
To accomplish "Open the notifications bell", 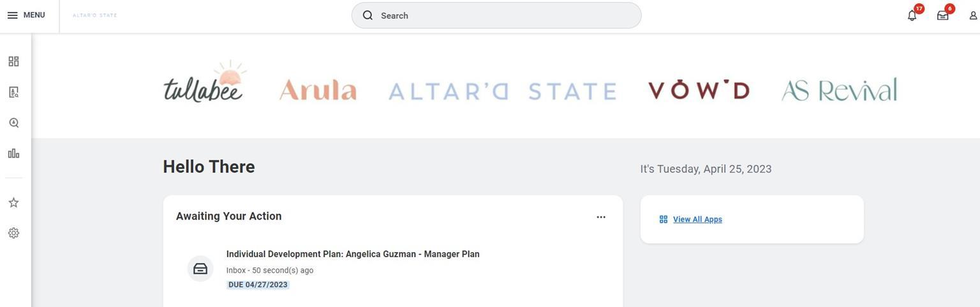I will pos(912,15).
